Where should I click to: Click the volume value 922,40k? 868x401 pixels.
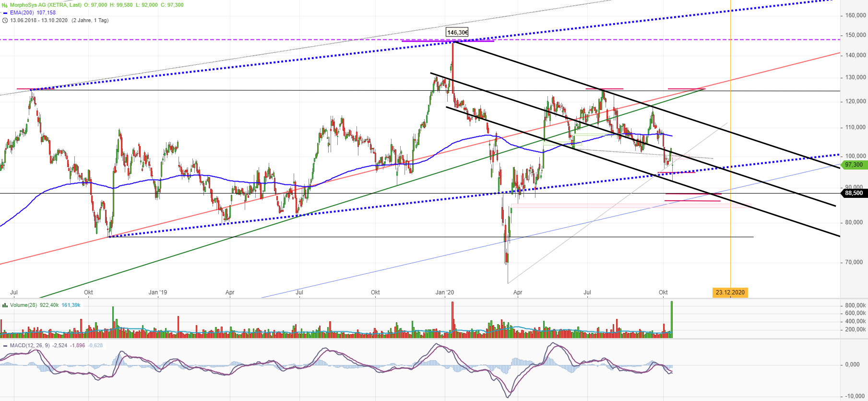pos(49,305)
